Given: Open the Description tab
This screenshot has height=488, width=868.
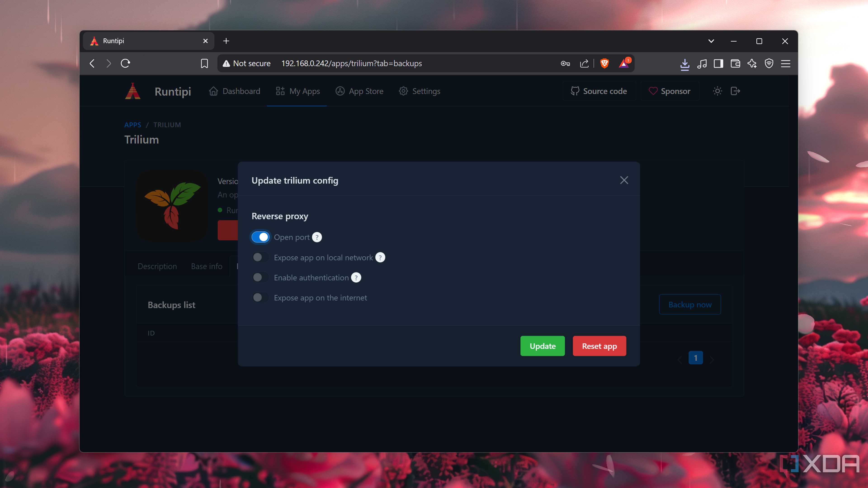Looking at the screenshot, I should click(x=157, y=266).
